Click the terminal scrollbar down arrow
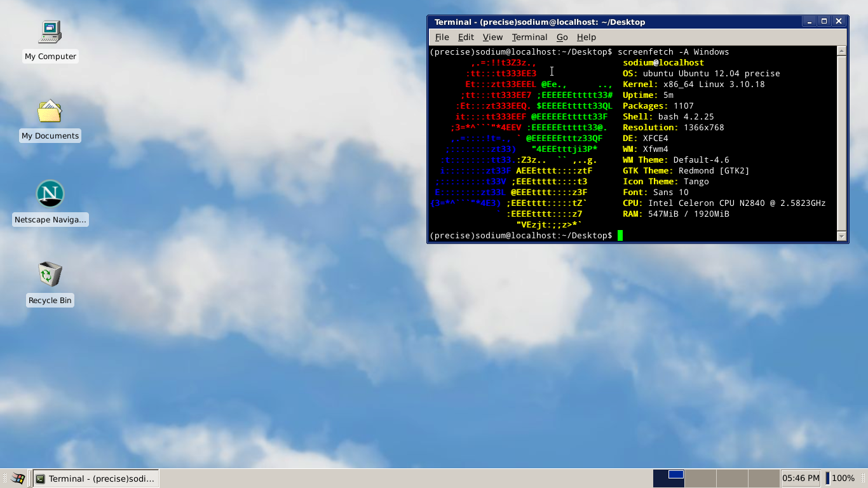Viewport: 868px width, 488px height. 841,236
